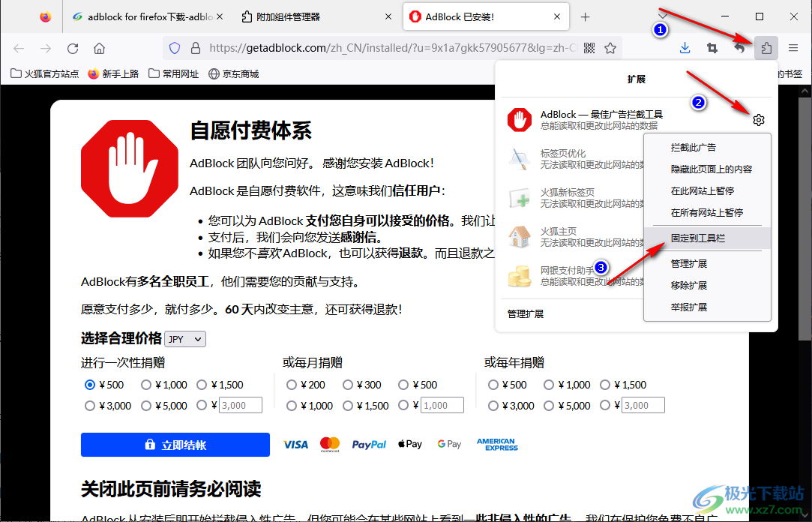Select monthly ¥300 donation
The image size is (812, 522).
click(x=347, y=385)
